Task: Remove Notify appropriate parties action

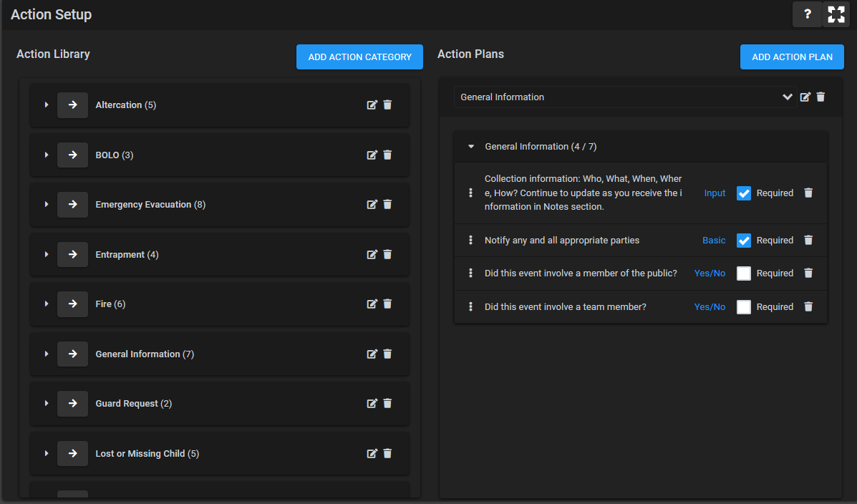Action: 808,241
